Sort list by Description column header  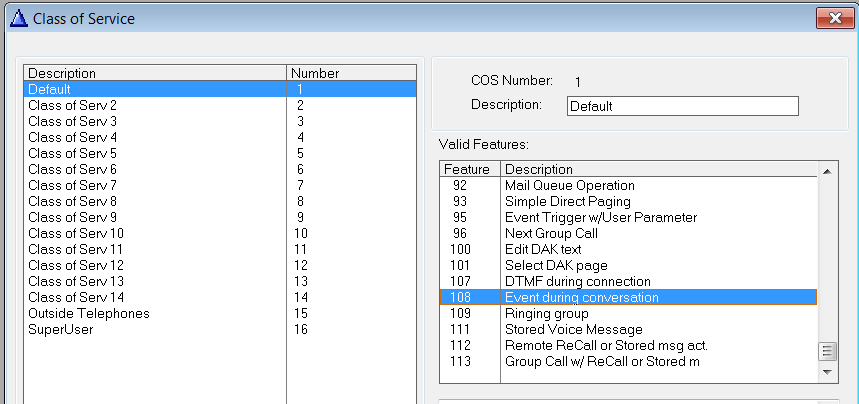point(155,73)
